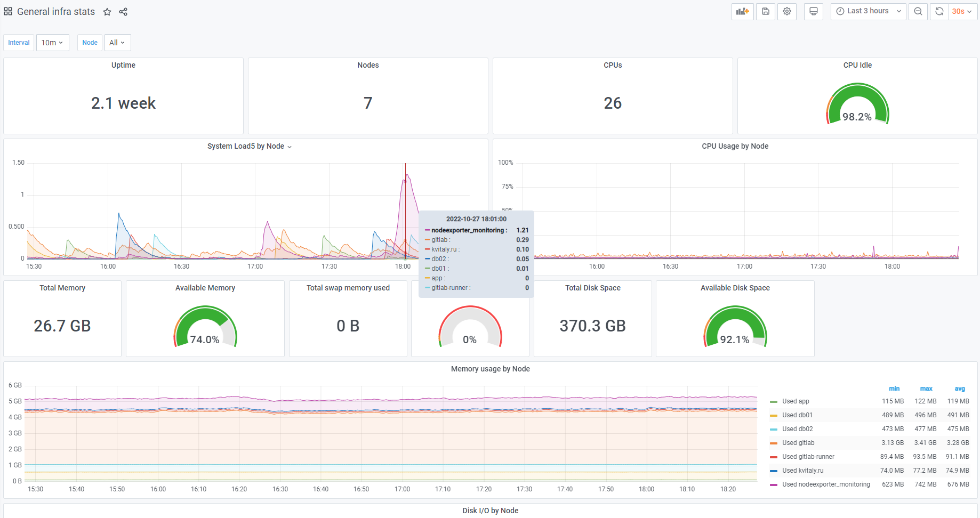Open dashboard settings gear icon
Image resolution: width=980 pixels, height=518 pixels.
[x=787, y=11]
